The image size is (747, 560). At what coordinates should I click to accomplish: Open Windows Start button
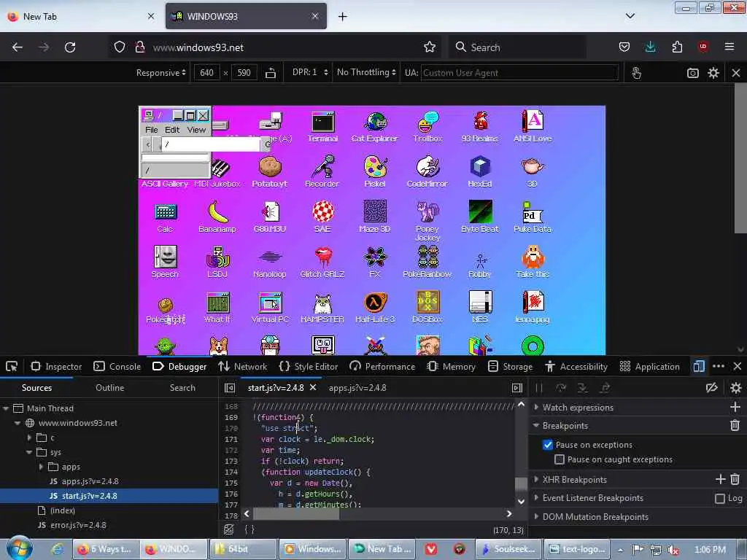point(20,548)
